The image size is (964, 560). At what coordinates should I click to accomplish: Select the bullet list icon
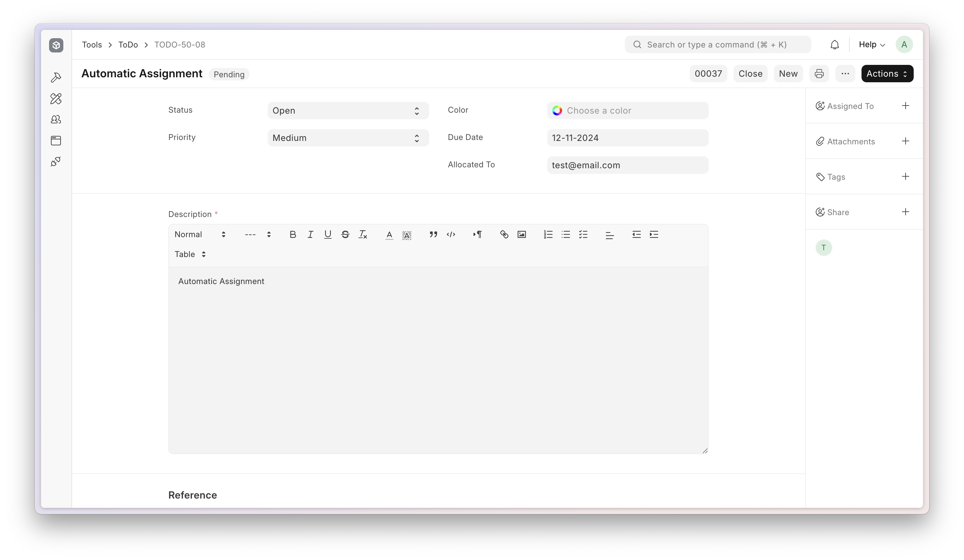[x=565, y=235]
